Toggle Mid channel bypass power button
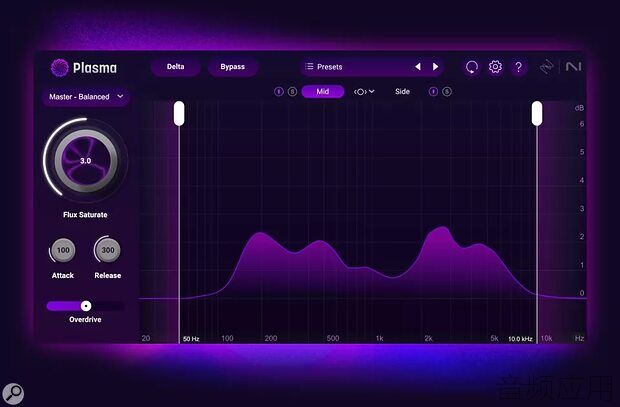The height and width of the screenshot is (407, 620). (278, 92)
